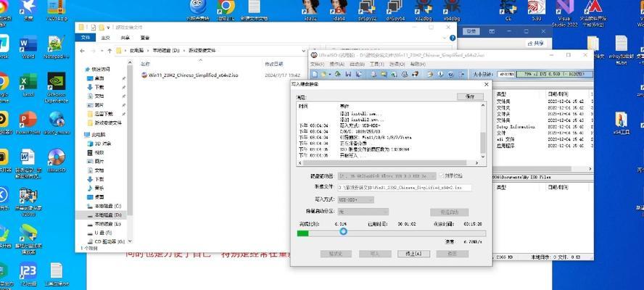
Task: Click the log message horizontal scrollbar
Action: pos(388,162)
